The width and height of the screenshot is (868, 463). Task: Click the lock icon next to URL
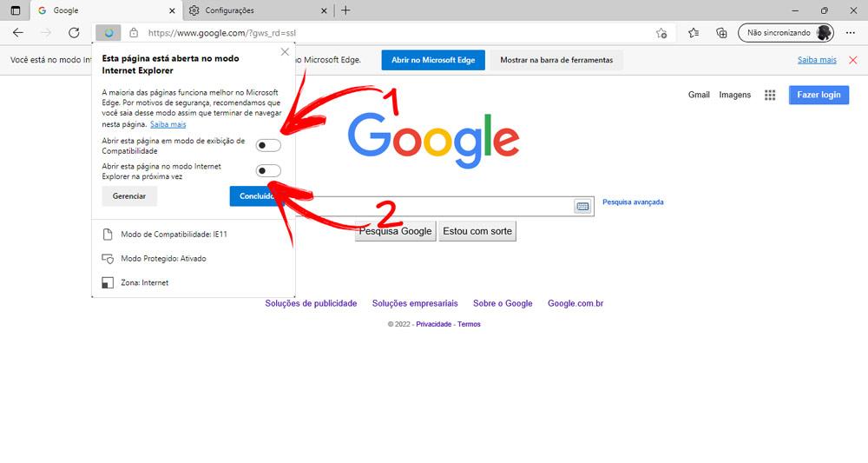134,33
